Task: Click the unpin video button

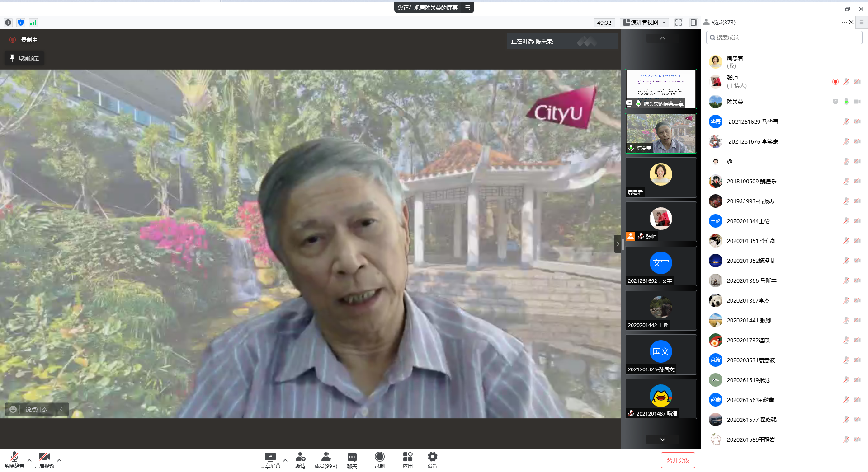Action: click(x=24, y=58)
